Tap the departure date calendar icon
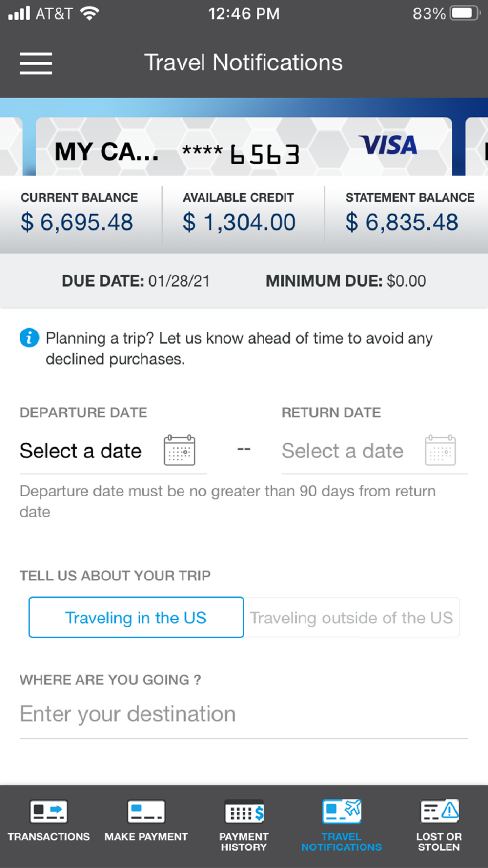Screen dimensions: 488x868 [x=180, y=451]
